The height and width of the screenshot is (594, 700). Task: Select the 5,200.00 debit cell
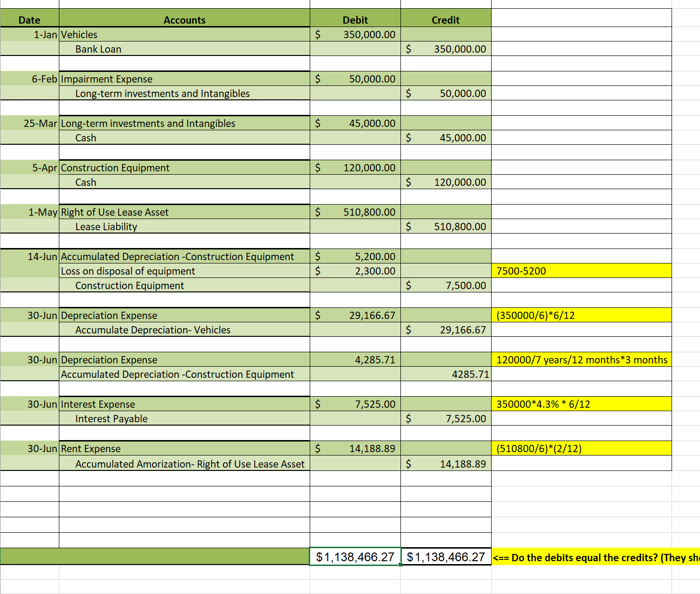tap(355, 256)
